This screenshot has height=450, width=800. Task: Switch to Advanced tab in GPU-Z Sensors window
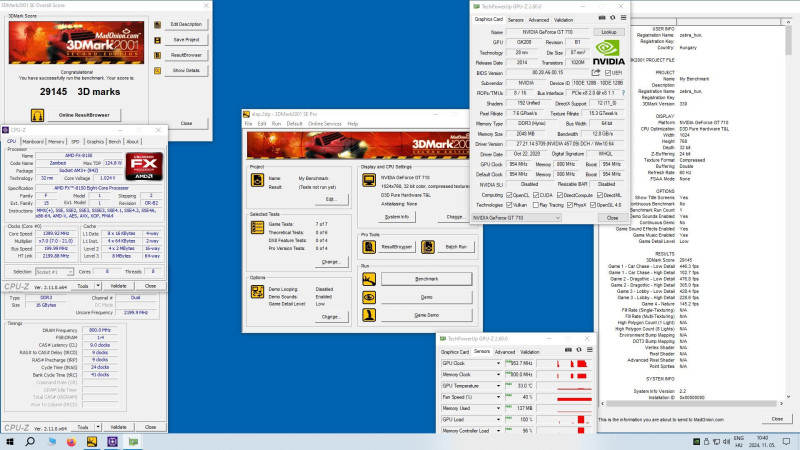pyautogui.click(x=505, y=352)
